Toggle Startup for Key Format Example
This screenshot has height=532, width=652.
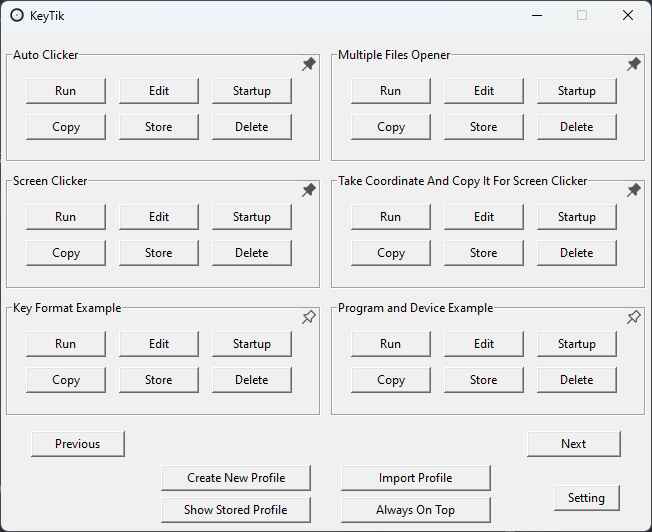click(x=252, y=344)
